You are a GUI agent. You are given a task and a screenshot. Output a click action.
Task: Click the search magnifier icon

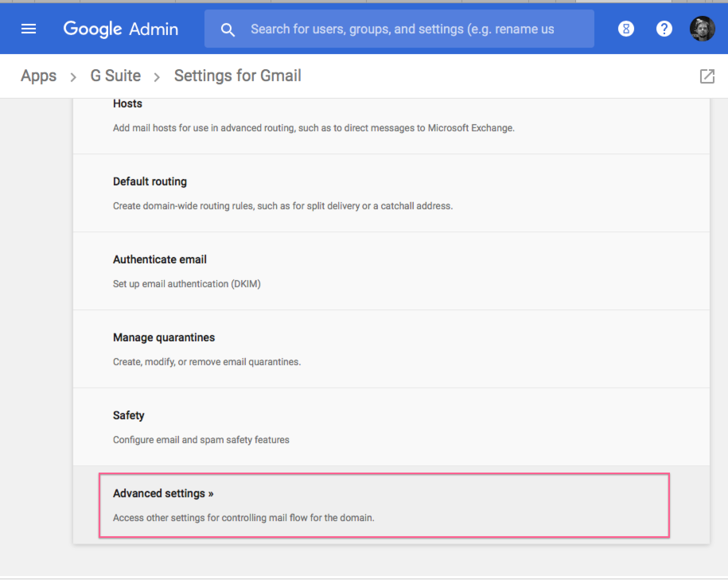228,29
